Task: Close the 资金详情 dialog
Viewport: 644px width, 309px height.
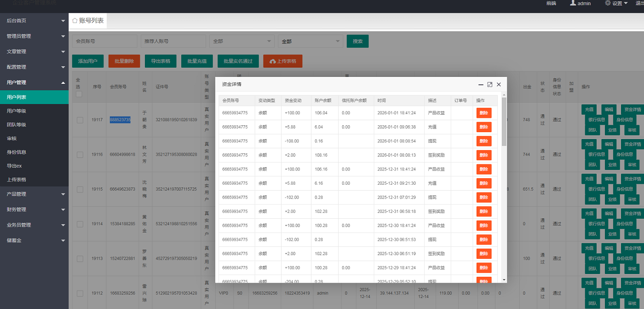Action: [499, 85]
